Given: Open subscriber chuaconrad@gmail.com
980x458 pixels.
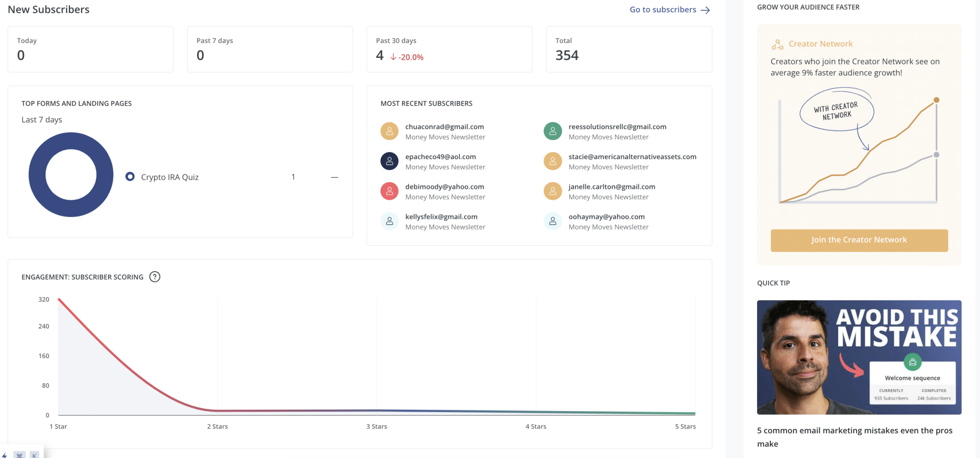Looking at the screenshot, I should [445, 127].
